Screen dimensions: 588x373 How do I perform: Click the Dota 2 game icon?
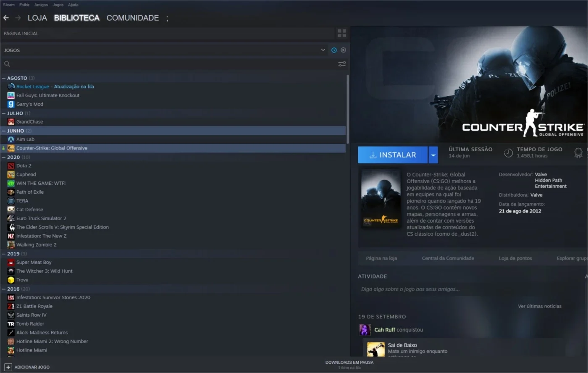11,165
